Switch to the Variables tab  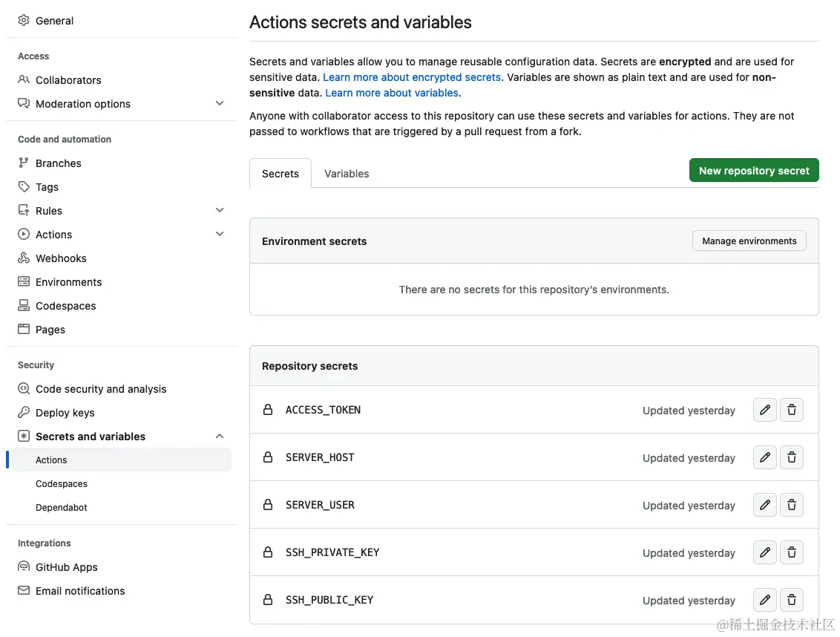click(347, 174)
